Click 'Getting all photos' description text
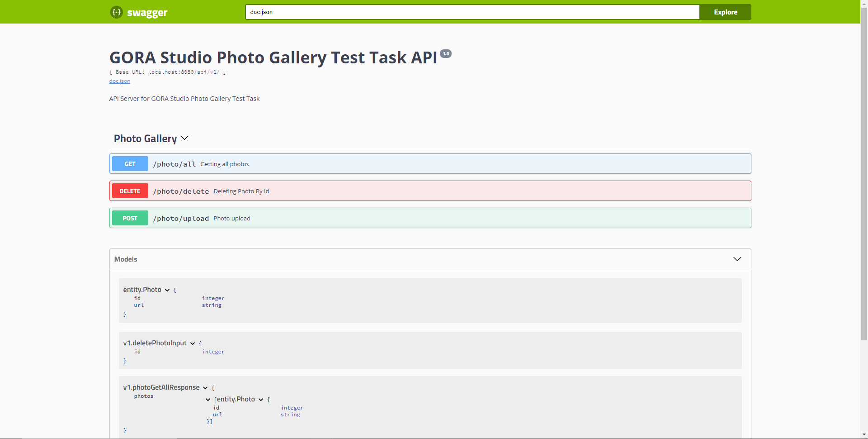Viewport: 868px width, 439px height. [x=225, y=164]
